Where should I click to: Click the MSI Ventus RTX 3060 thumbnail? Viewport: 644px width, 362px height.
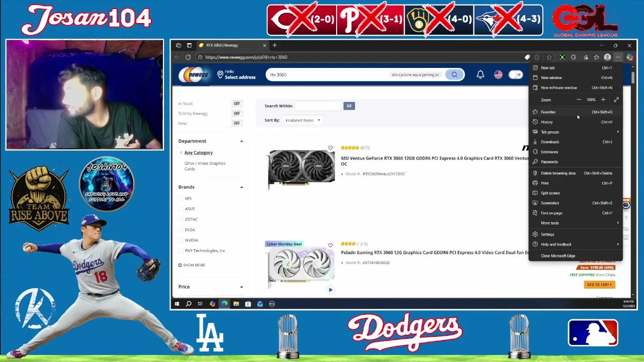(x=301, y=169)
